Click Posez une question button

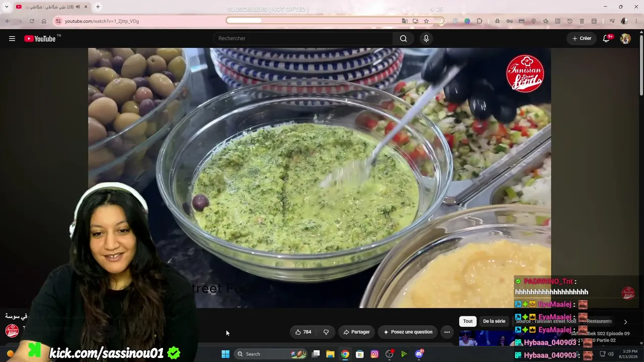point(408,332)
